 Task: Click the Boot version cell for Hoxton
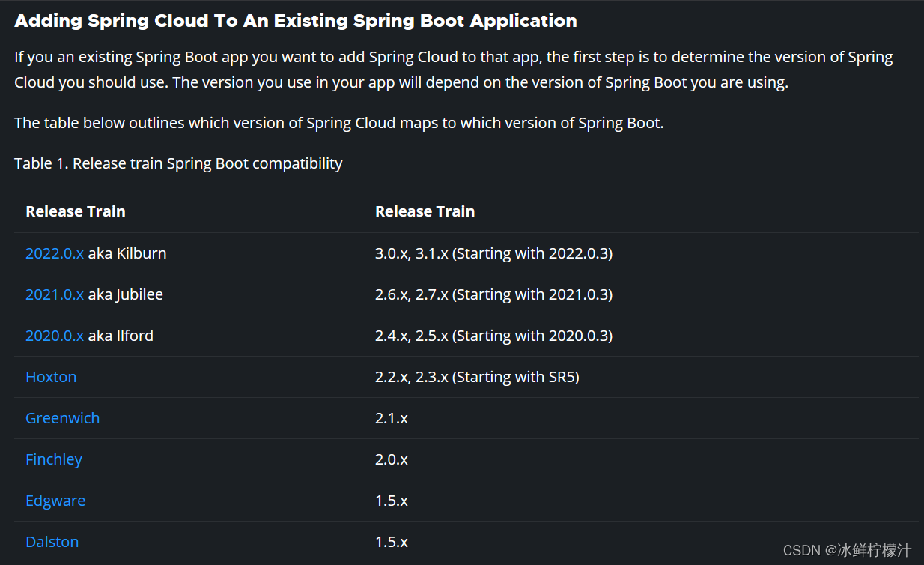click(x=477, y=377)
